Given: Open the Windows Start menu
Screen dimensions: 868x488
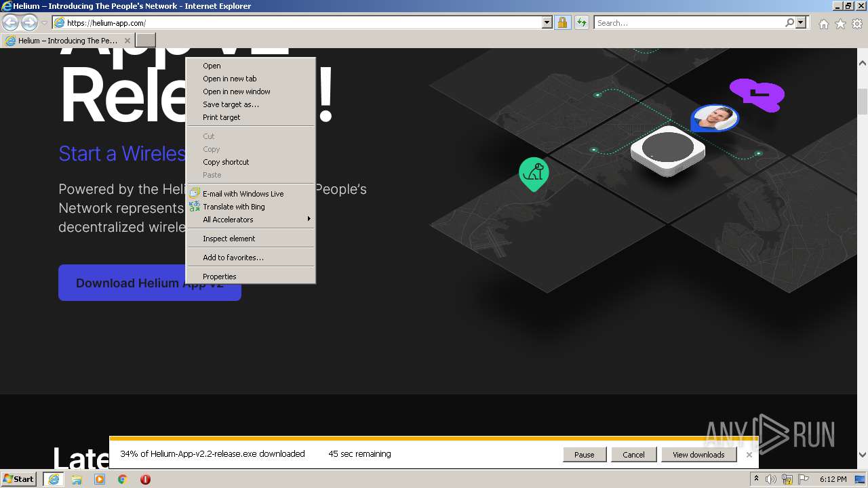Looking at the screenshot, I should pos(19,479).
